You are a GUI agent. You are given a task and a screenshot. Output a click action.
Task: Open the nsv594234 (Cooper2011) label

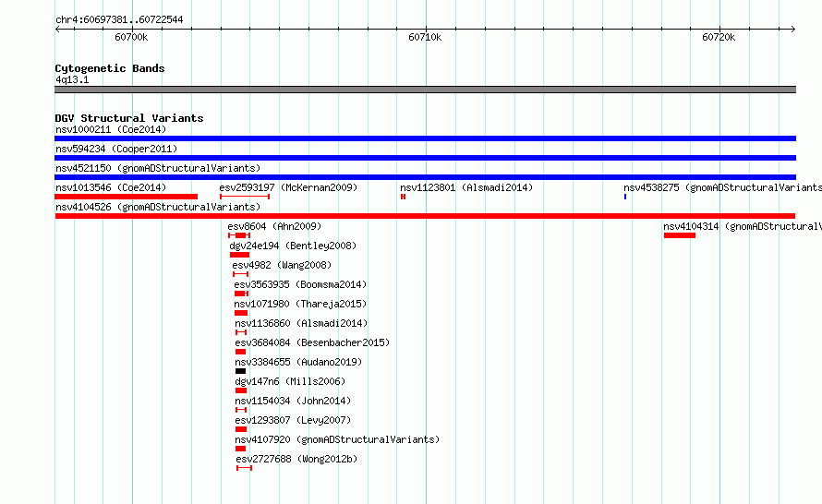(x=116, y=149)
